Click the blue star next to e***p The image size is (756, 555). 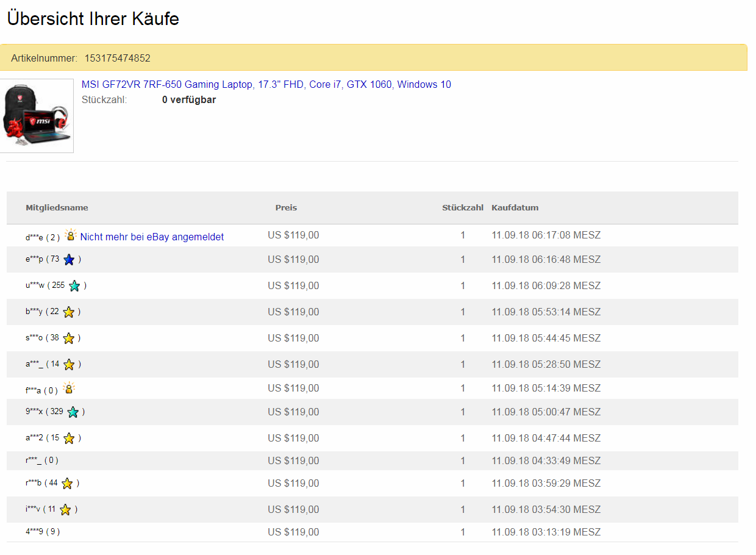pyautogui.click(x=69, y=260)
